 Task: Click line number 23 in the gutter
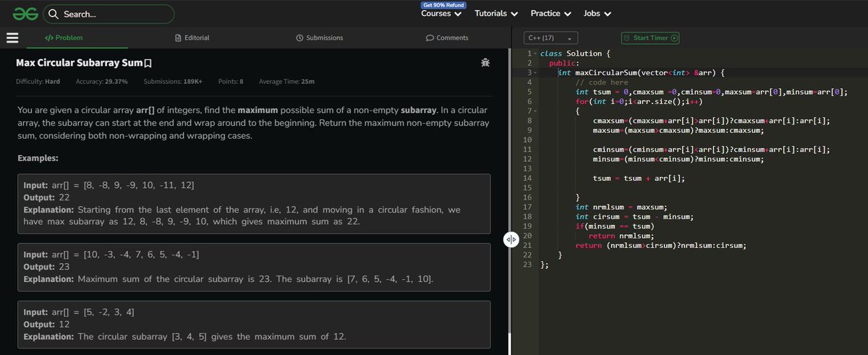tap(529, 264)
